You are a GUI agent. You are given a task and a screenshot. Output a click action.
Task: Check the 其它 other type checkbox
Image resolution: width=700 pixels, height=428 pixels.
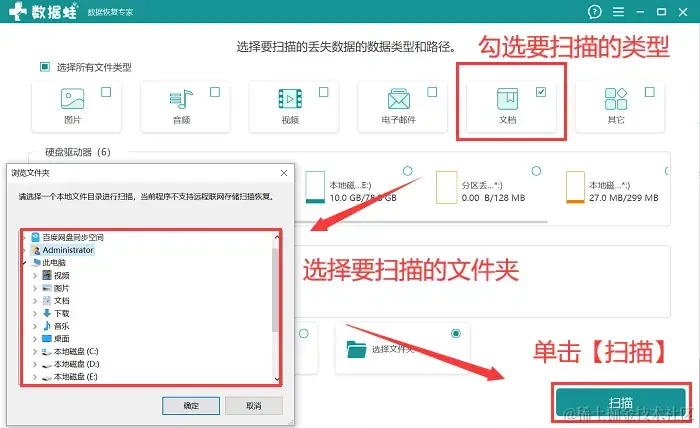pyautogui.click(x=650, y=92)
